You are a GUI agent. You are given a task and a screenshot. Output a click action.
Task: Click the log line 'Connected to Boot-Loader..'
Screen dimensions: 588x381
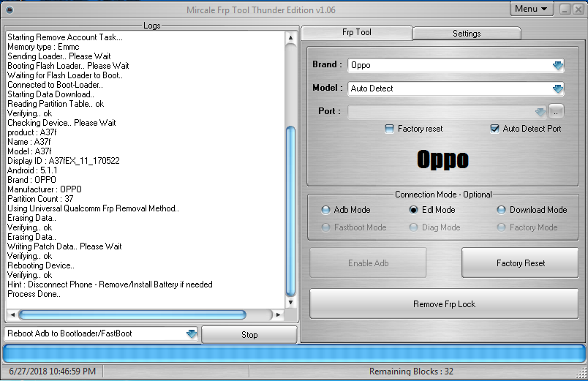coord(55,85)
